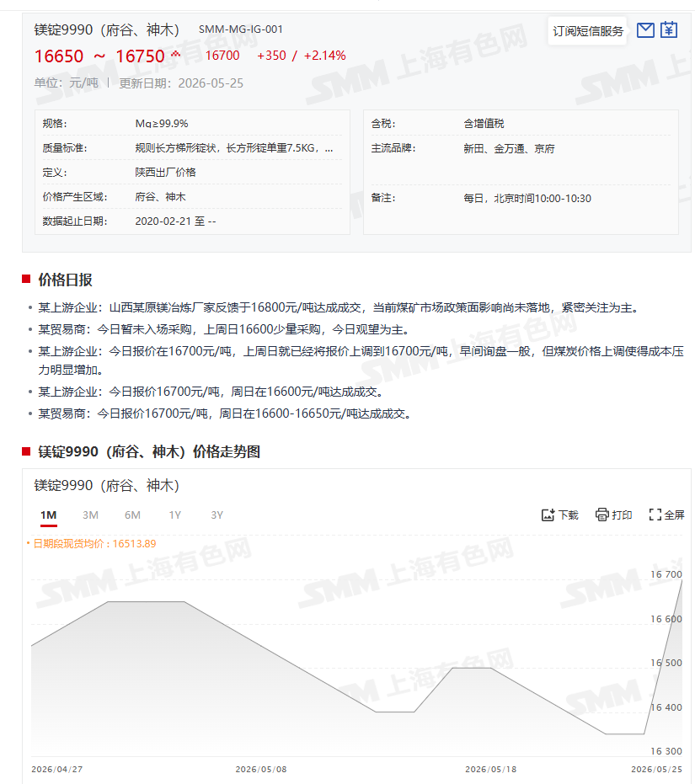Screen dimensions: 695x784
Task: Click the 2026/05/18 x-axis date label
Action: [x=491, y=770]
